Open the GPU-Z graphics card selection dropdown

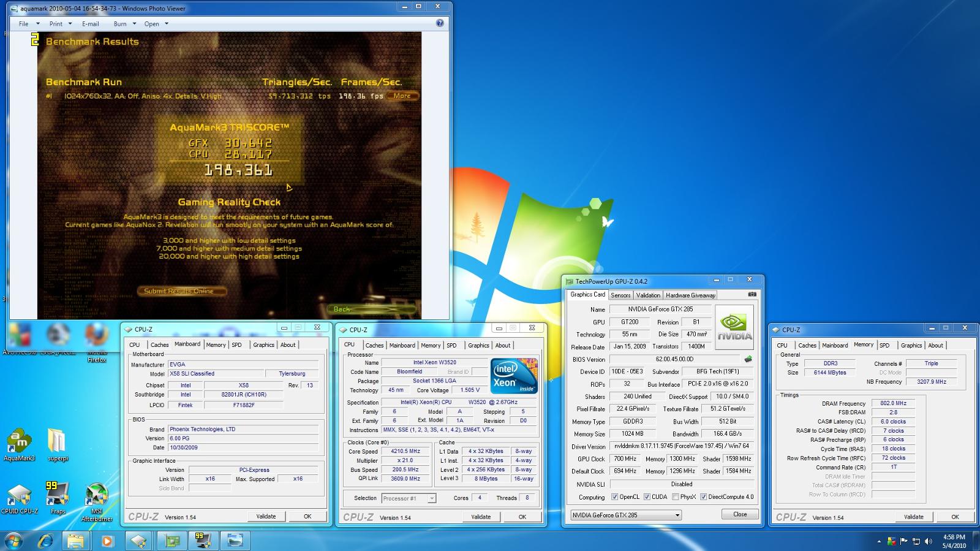625,515
